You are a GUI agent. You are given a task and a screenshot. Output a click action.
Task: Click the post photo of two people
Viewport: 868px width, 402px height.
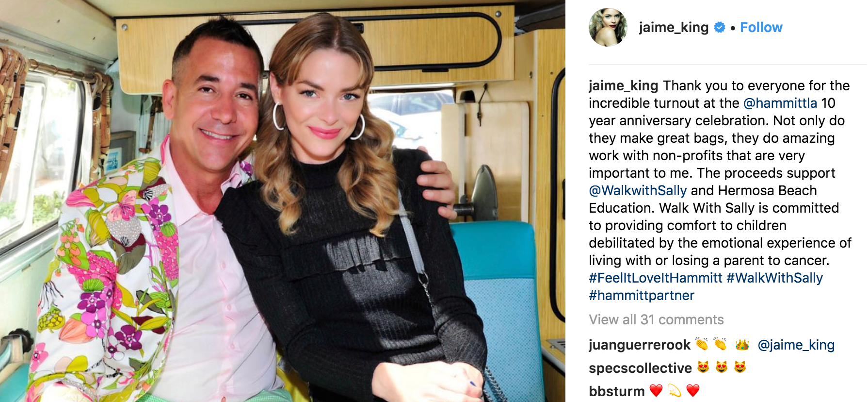tap(283, 201)
